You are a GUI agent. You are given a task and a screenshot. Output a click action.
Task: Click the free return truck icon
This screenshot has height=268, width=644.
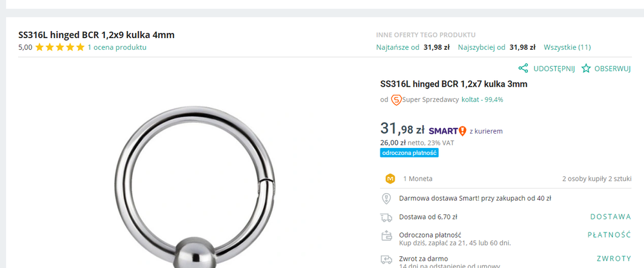coord(387,260)
